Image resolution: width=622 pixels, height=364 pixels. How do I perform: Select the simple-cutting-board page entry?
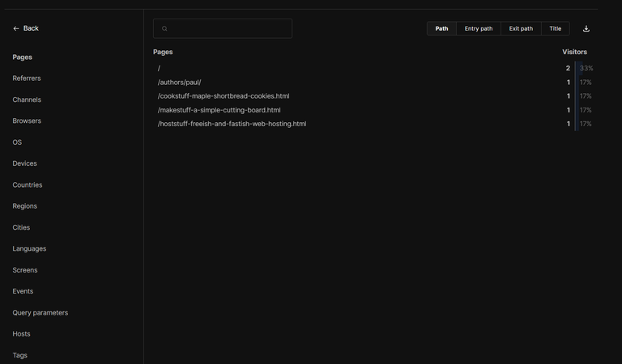pyautogui.click(x=373, y=110)
